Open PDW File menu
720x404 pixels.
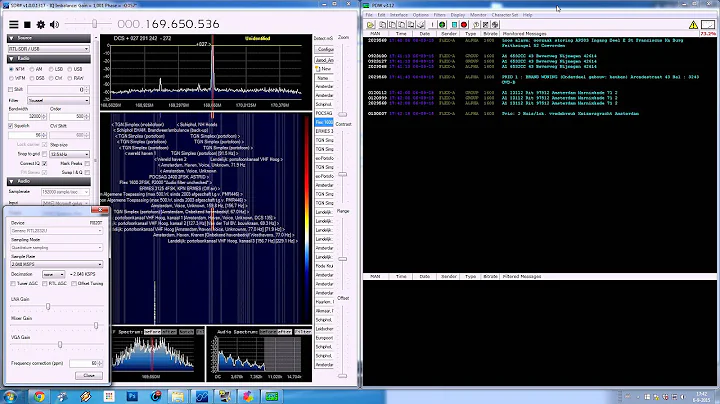369,15
